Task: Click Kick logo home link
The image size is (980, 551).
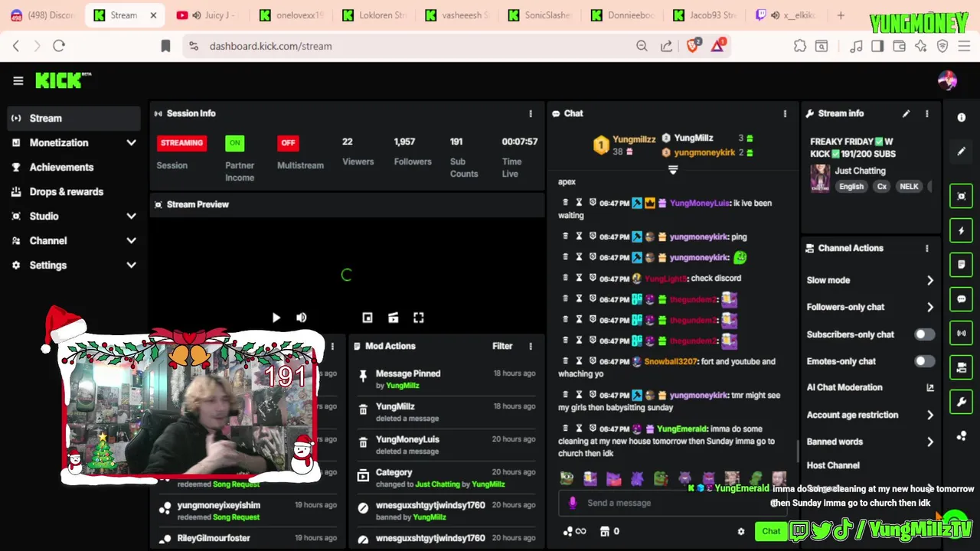Action: click(63, 80)
